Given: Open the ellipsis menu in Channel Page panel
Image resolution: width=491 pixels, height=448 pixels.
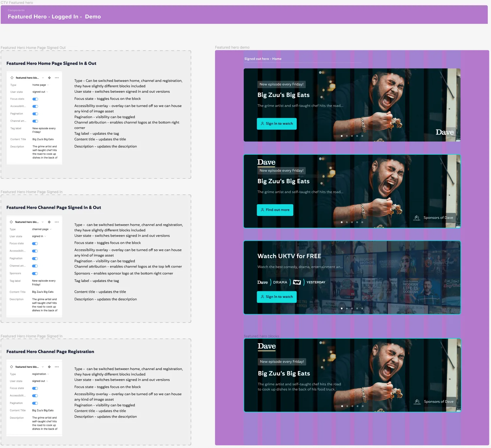Looking at the screenshot, I should point(57,222).
